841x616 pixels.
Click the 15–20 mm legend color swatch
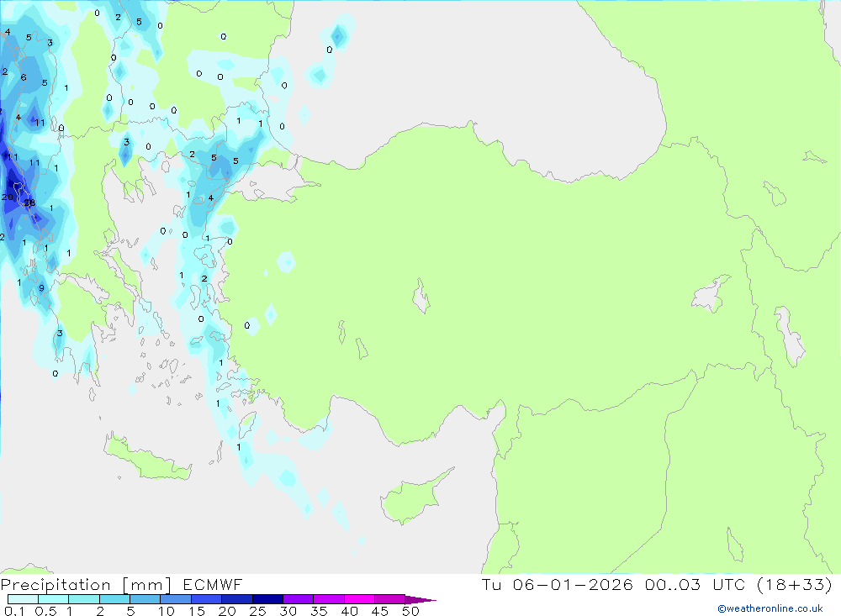207,599
